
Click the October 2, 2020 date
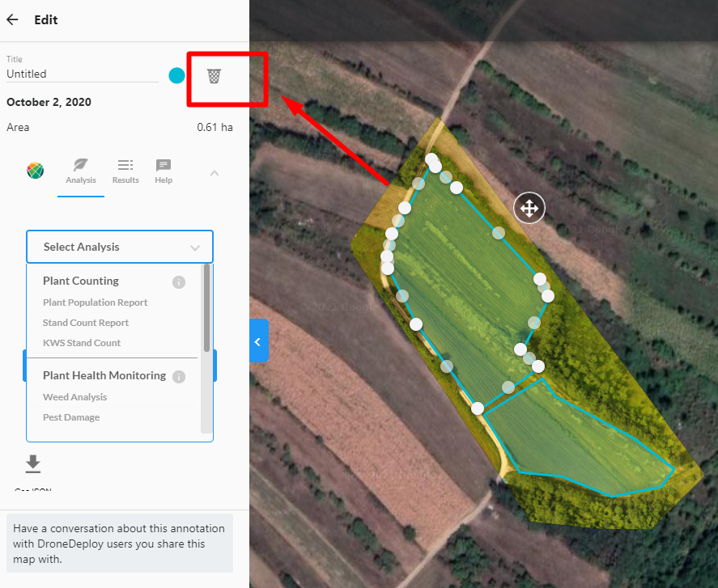(x=49, y=102)
